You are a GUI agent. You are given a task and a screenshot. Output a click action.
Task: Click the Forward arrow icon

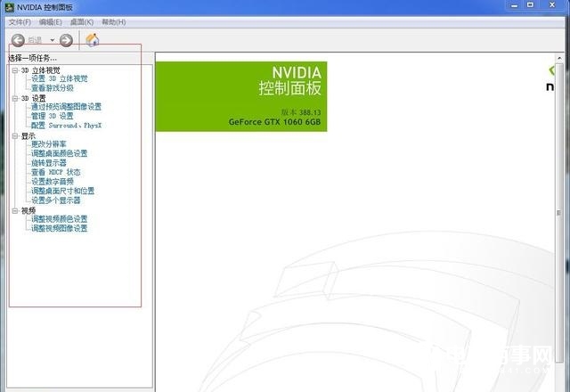(x=66, y=40)
